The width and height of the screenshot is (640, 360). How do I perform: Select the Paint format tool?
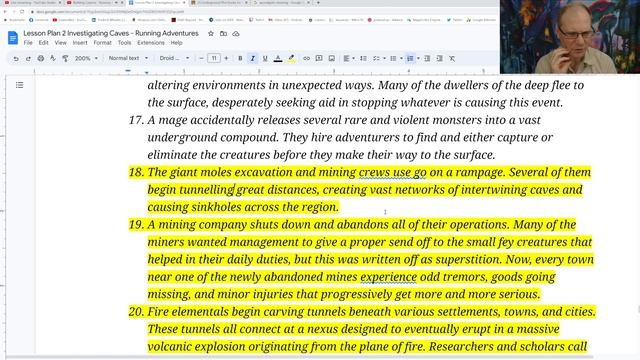[x=65, y=59]
